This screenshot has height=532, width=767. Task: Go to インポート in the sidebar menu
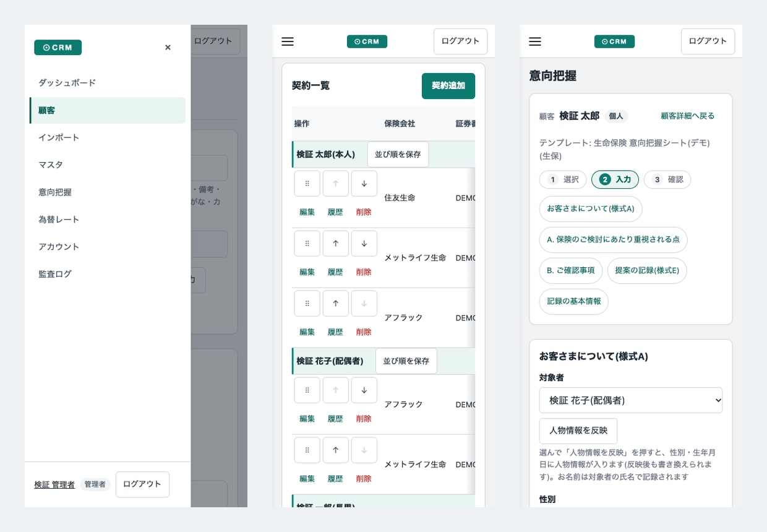[108, 137]
